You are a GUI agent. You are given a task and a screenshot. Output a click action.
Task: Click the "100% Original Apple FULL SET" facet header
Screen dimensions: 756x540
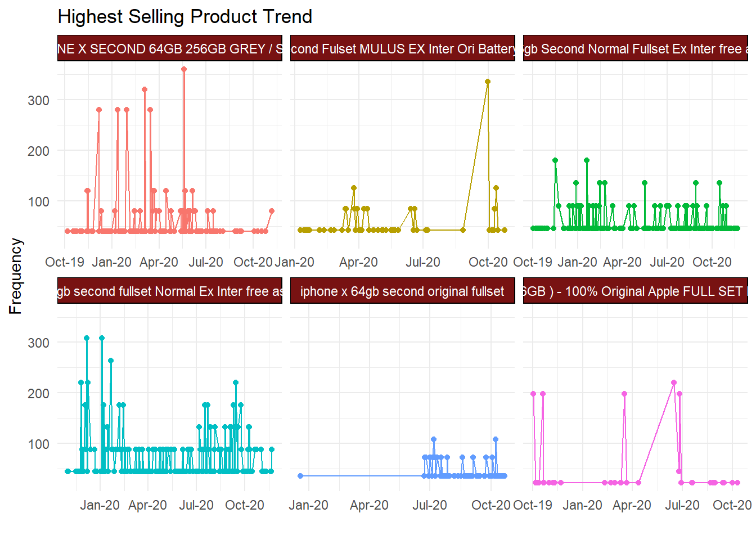tap(635, 291)
